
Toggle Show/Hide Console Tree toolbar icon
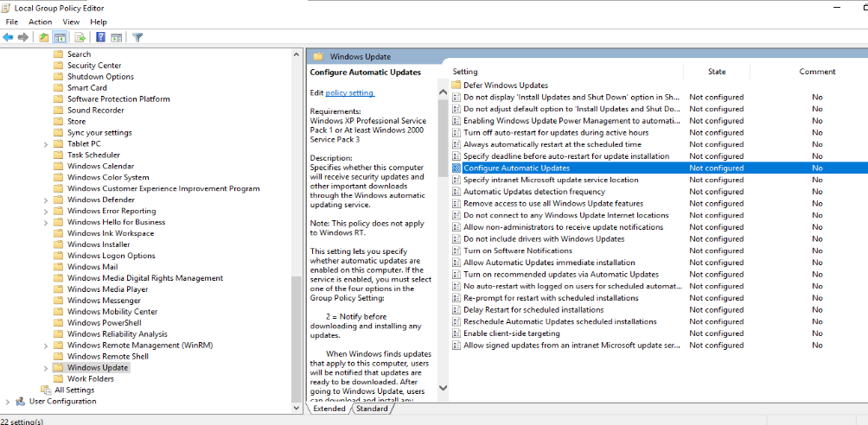(x=60, y=37)
